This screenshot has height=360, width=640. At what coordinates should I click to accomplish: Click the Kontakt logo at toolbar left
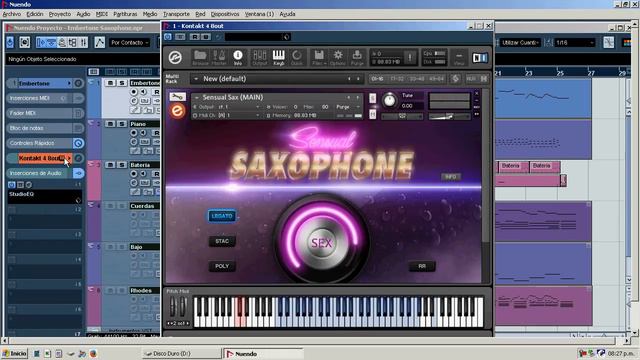[176, 58]
